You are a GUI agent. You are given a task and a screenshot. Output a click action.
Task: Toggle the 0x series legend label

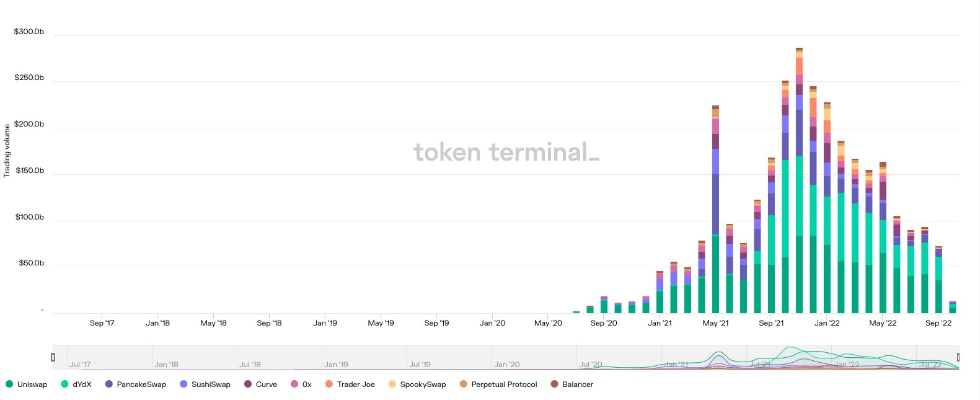pos(307,384)
